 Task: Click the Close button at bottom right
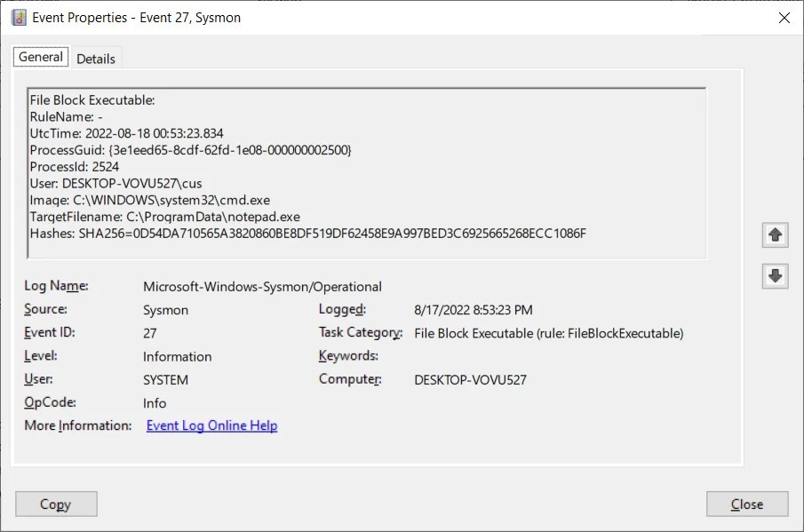tap(746, 504)
